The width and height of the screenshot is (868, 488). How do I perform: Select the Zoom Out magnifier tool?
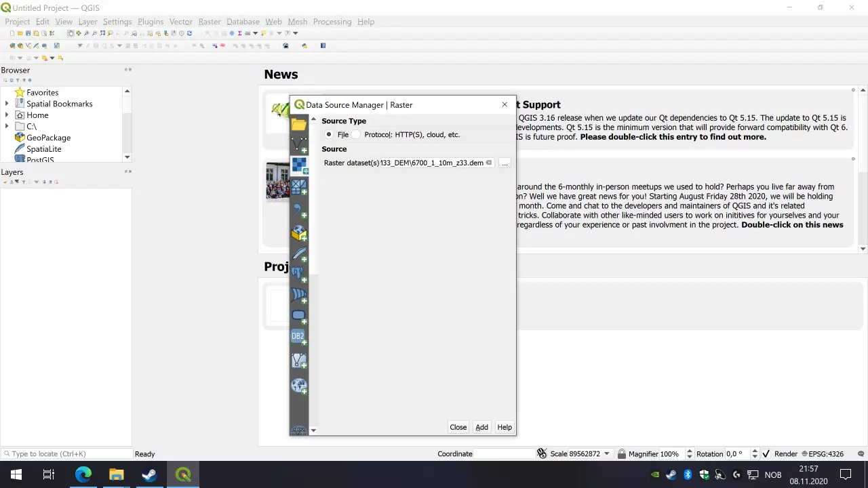[94, 33]
